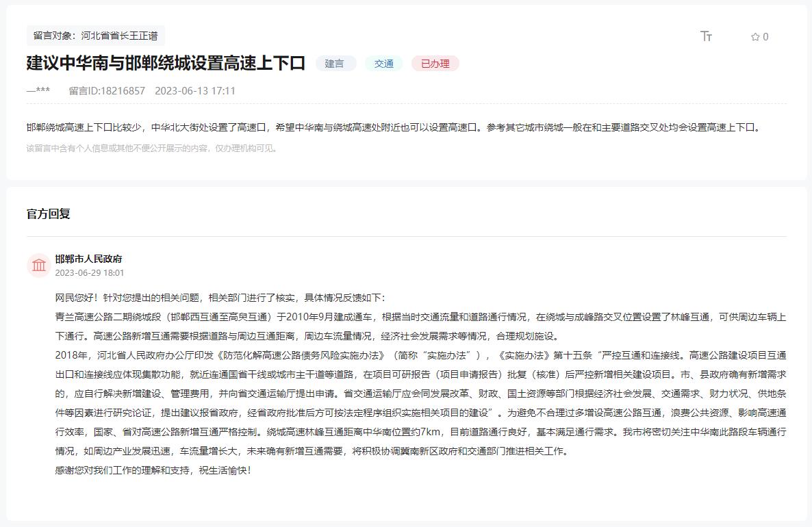The height and width of the screenshot is (527, 812).
Task: Click the favorite count 0
Action: 765,37
